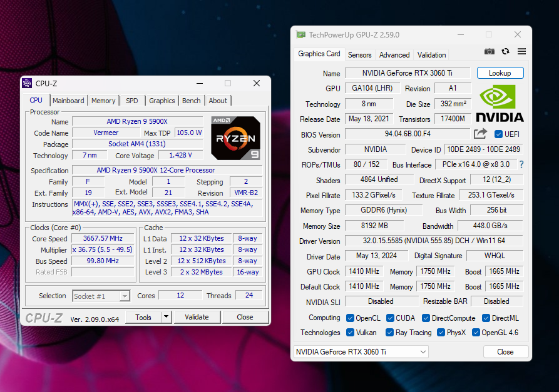
Task: Open the GPU-Z hamburger menu
Action: [x=521, y=52]
